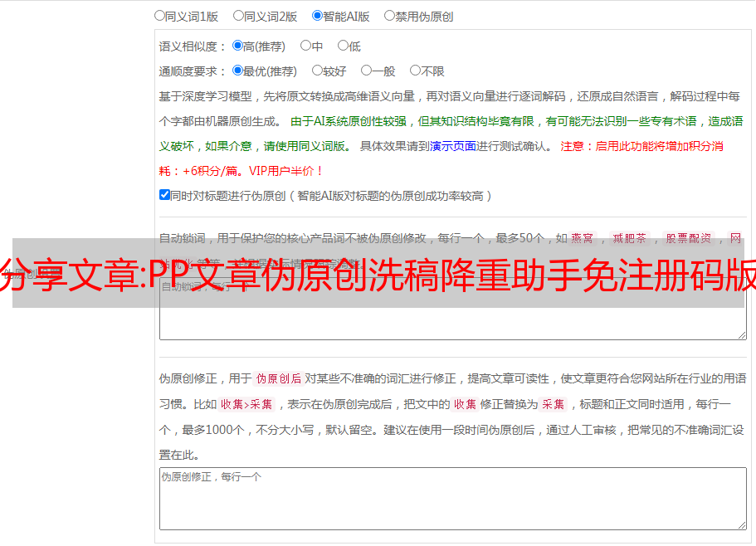Screen dimensions: 756x546
Task: Toggle 同时对标题进行伪原创 checkbox
Action: [164, 195]
